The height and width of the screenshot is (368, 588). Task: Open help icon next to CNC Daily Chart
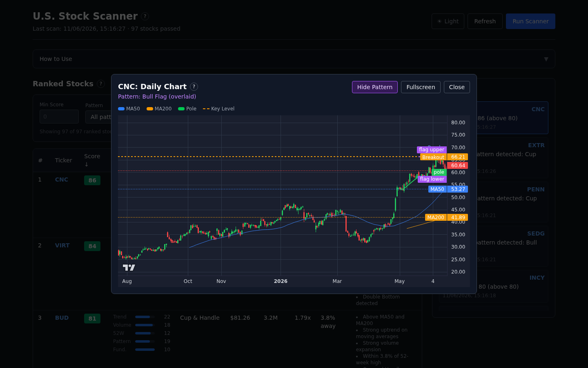pyautogui.click(x=194, y=87)
